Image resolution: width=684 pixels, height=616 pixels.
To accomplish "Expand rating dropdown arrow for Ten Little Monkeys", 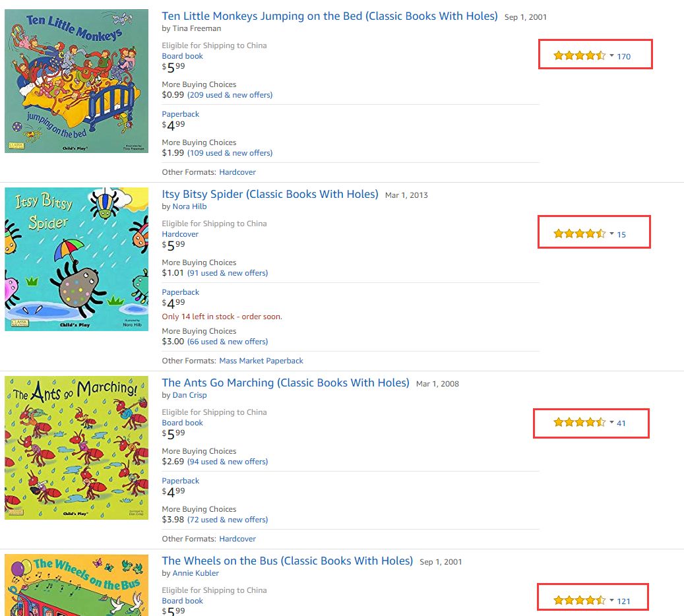I will tap(611, 56).
